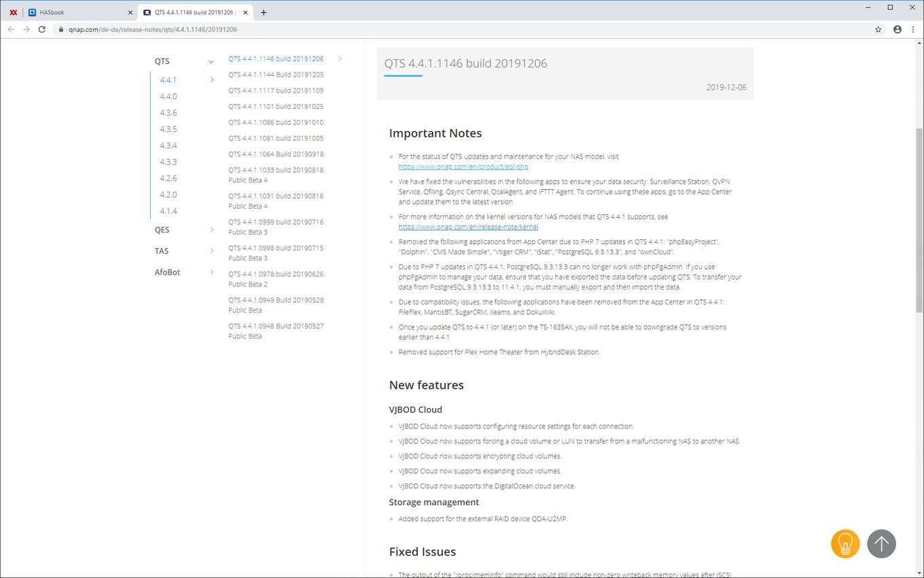Viewport: 924px width, 578px height.
Task: Collapse the QTS category chevron
Action: click(x=211, y=62)
